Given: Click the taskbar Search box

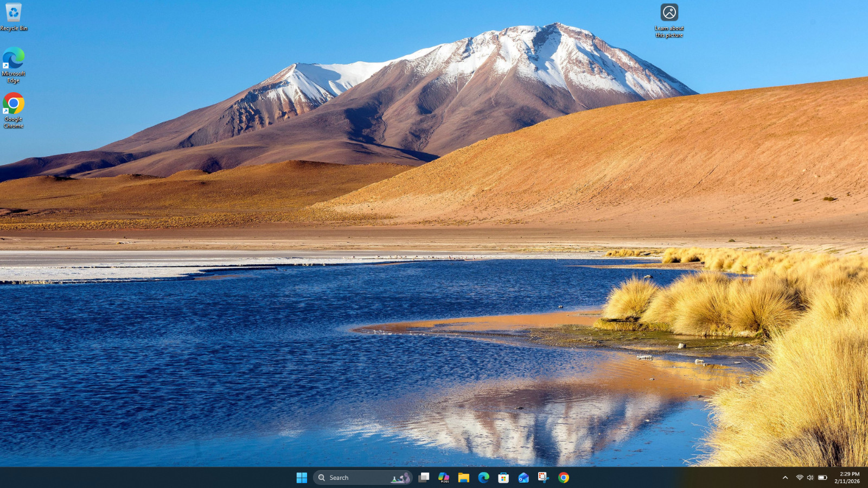Looking at the screenshot, I should coord(362,478).
